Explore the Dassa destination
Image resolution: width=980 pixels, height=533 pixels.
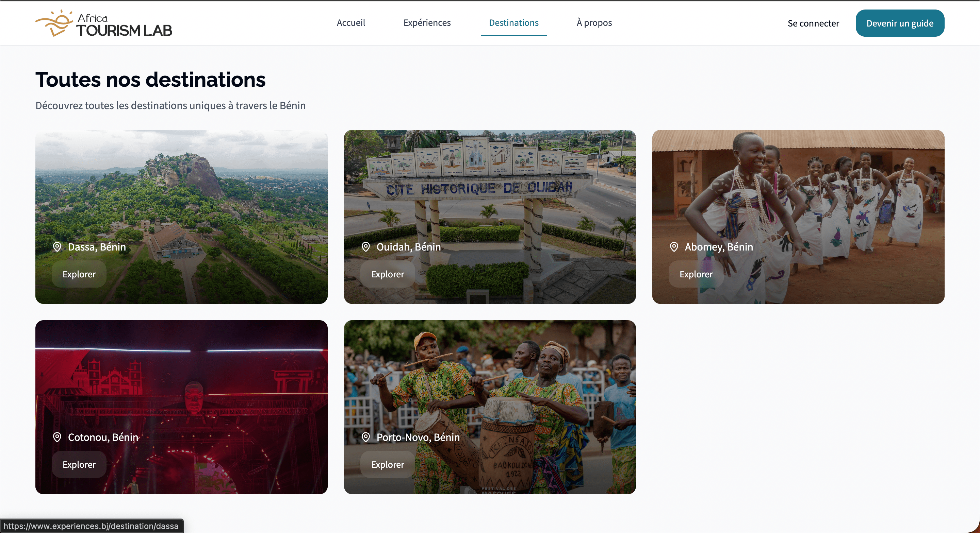(x=79, y=274)
